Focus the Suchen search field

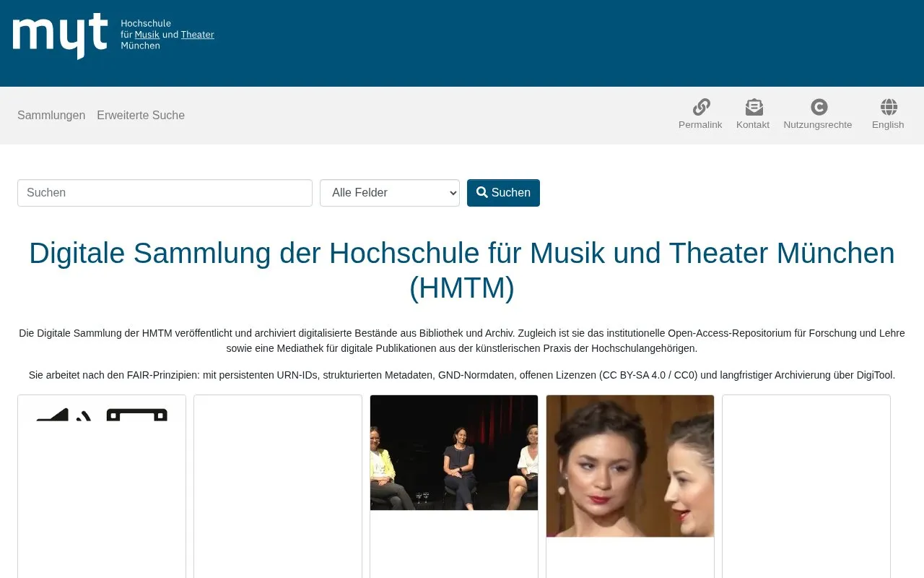(165, 193)
